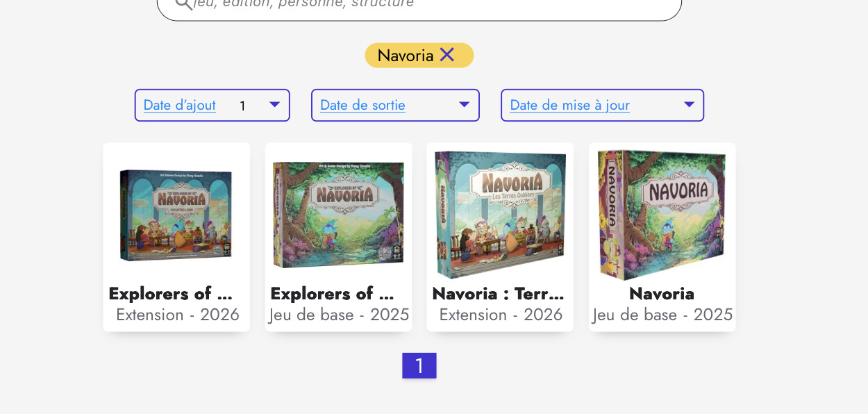Image resolution: width=868 pixels, height=414 pixels.
Task: Click the sort order number beside Date d'ajout
Action: (x=242, y=106)
